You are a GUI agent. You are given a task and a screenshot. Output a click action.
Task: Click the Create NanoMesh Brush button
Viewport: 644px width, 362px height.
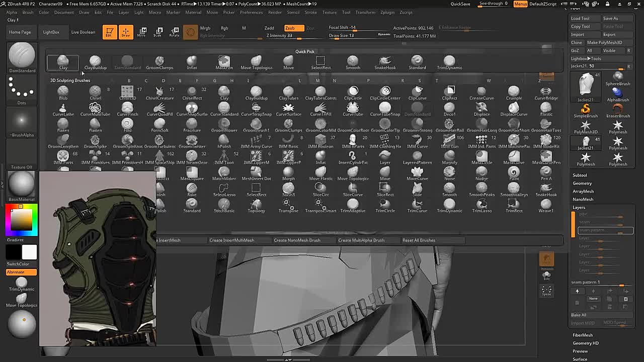[x=297, y=240]
